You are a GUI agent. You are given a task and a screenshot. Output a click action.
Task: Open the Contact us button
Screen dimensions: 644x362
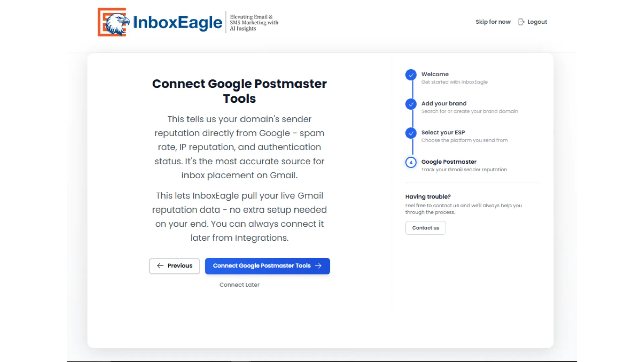[x=425, y=228]
